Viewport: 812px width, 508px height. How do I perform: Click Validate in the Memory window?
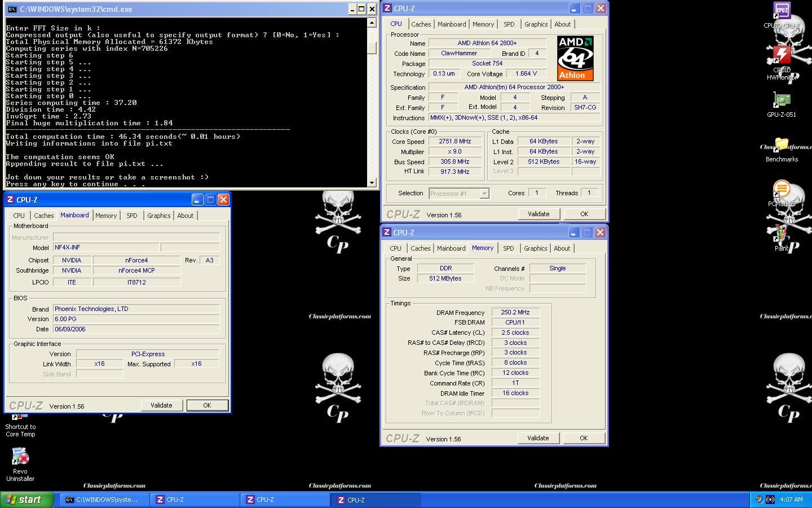click(x=538, y=438)
